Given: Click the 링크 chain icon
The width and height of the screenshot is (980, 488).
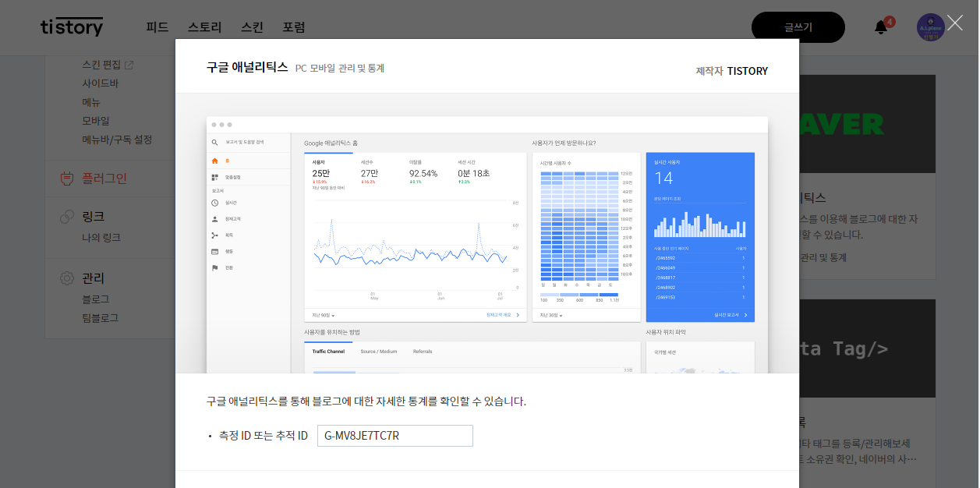Looking at the screenshot, I should 67,217.
